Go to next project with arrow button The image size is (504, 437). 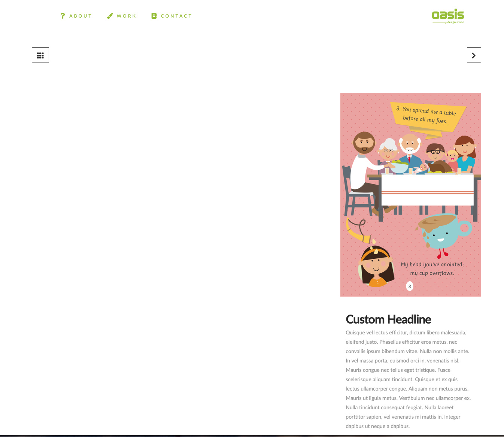point(474,55)
